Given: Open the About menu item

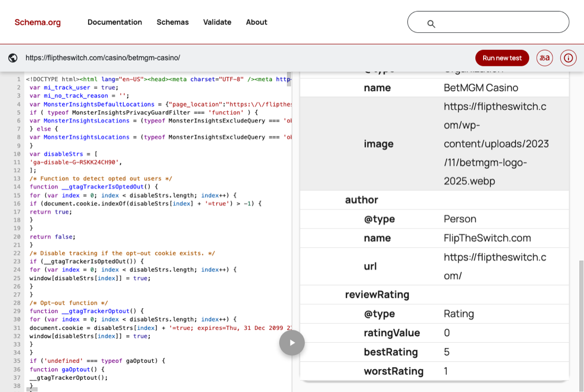Looking at the screenshot, I should (x=256, y=22).
